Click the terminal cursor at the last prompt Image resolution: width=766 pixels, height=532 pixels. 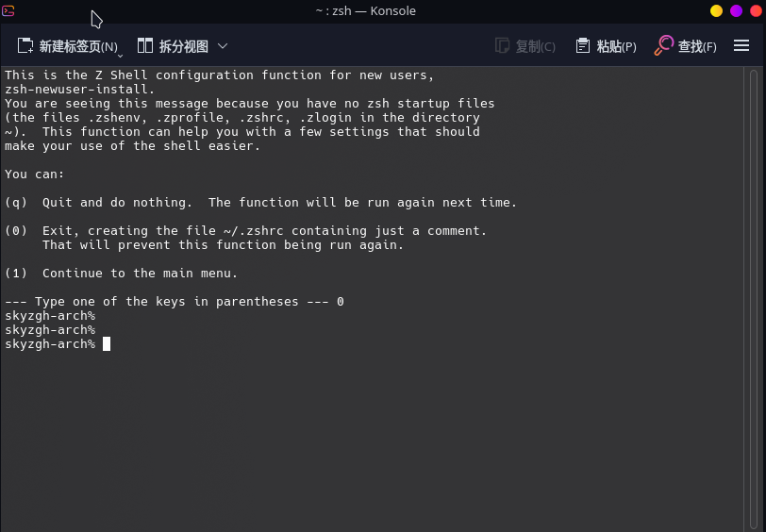tap(107, 344)
